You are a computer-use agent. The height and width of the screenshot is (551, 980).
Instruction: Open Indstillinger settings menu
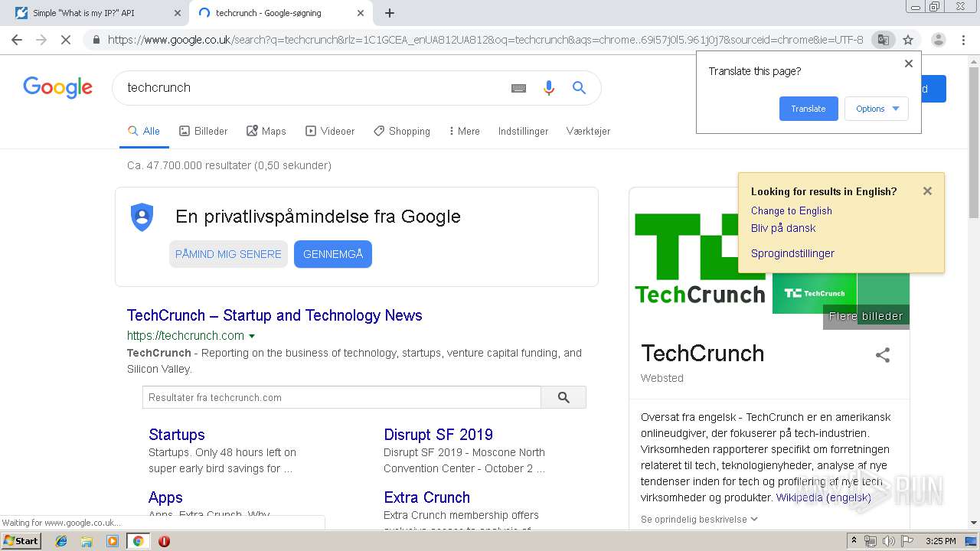(x=523, y=131)
